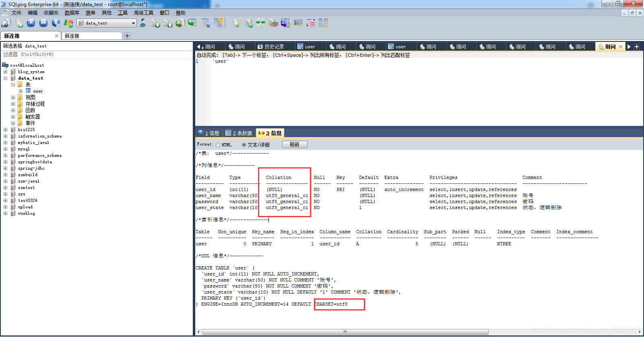Screen dimensions: 644x337
Task: Click the database with truck icon
Action: point(273,23)
